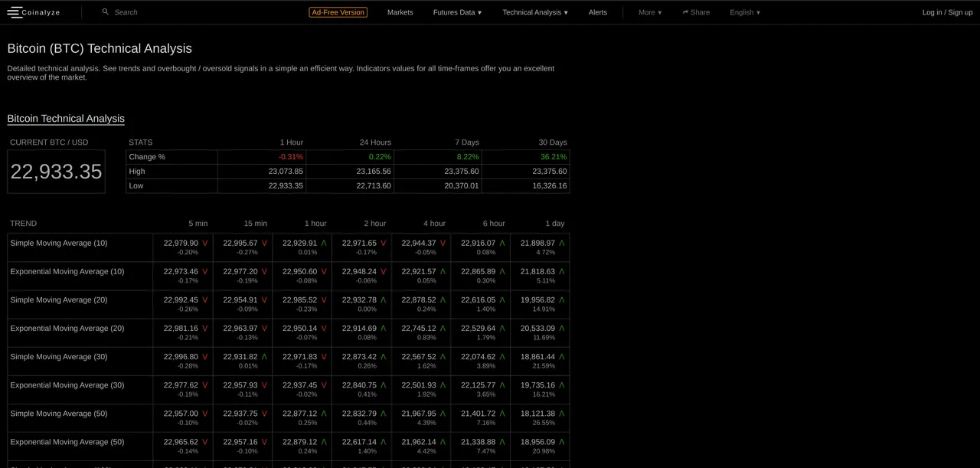Click the Exponential Moving Average (50) row label
This screenshot has width=980, height=468.
pos(67,442)
